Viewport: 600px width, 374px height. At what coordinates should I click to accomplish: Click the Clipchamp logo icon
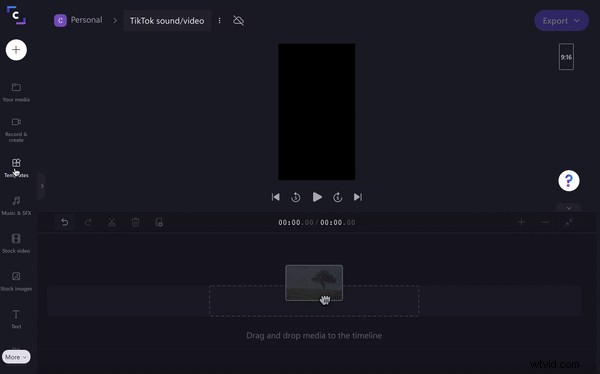click(x=16, y=15)
